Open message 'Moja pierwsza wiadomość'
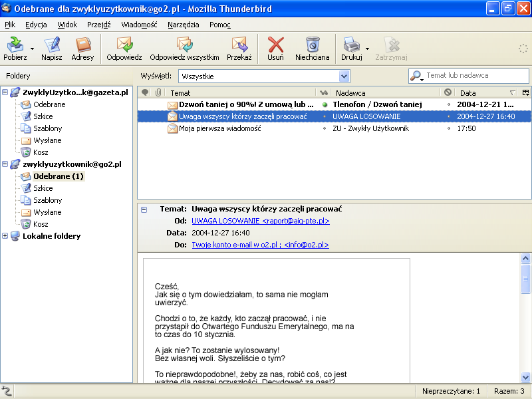532x399 pixels. (x=220, y=128)
